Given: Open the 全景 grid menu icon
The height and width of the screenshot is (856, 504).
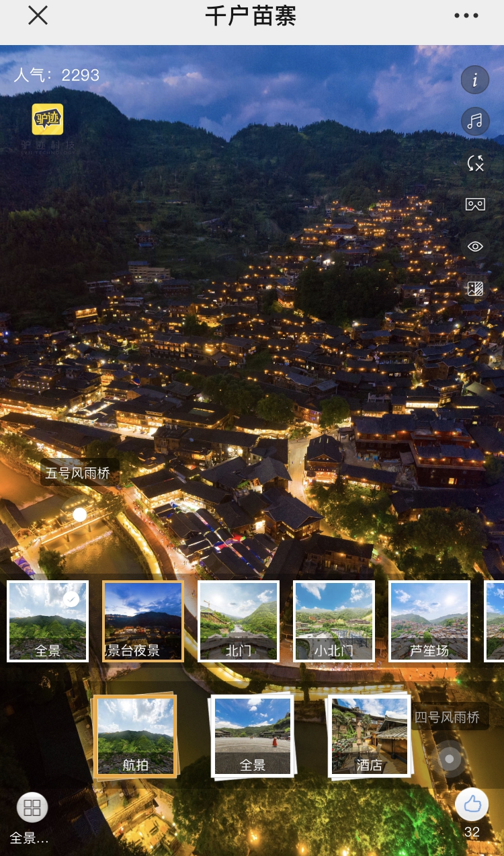Looking at the screenshot, I should point(32,808).
